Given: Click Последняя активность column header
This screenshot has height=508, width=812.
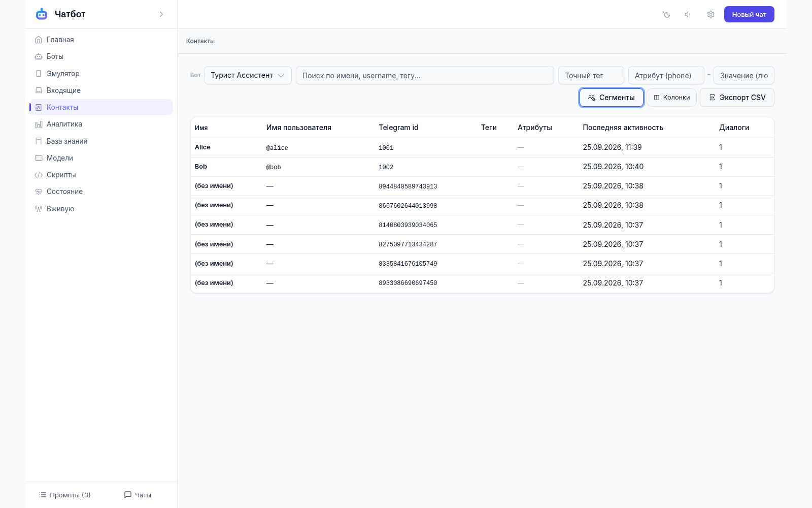Looking at the screenshot, I should [x=623, y=128].
